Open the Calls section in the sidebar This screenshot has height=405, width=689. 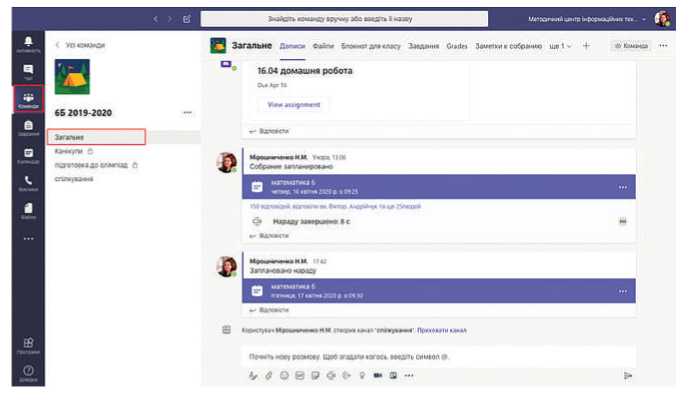click(x=28, y=182)
